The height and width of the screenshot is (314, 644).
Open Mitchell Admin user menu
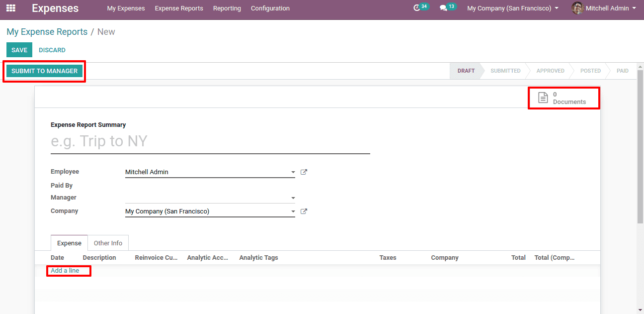point(604,8)
